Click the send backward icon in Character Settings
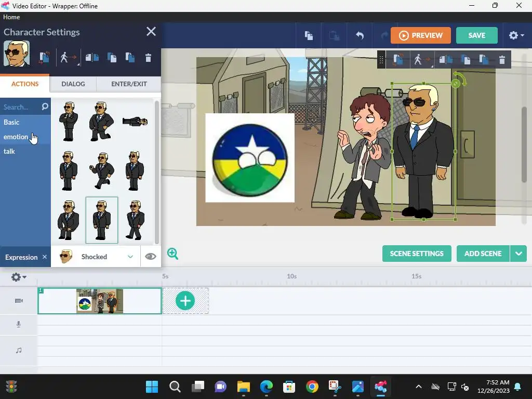 [130, 57]
